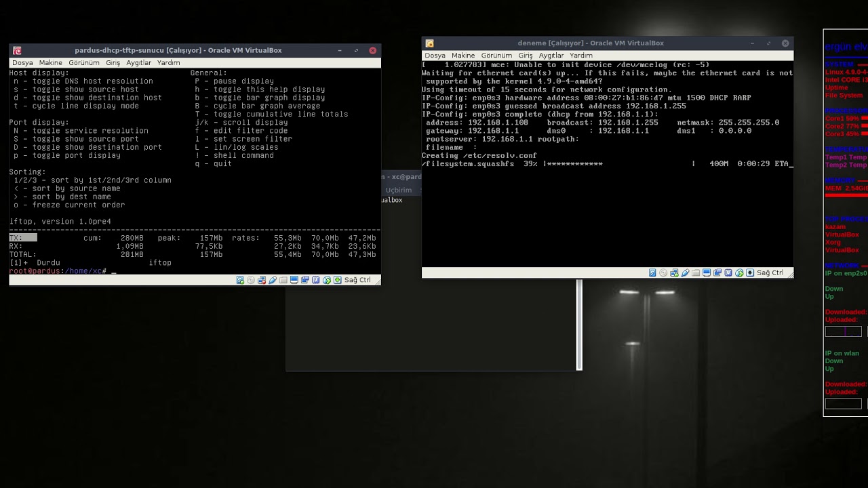The height and width of the screenshot is (488, 868).
Task: Click 'iftop, version 1.0pre4' line
Action: [60, 222]
